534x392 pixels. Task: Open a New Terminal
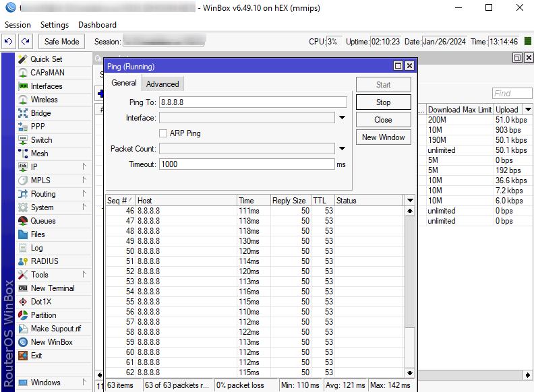click(53, 288)
